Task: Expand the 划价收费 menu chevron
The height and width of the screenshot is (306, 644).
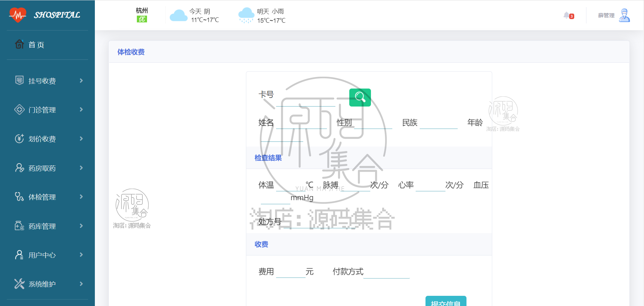Action: (x=81, y=138)
